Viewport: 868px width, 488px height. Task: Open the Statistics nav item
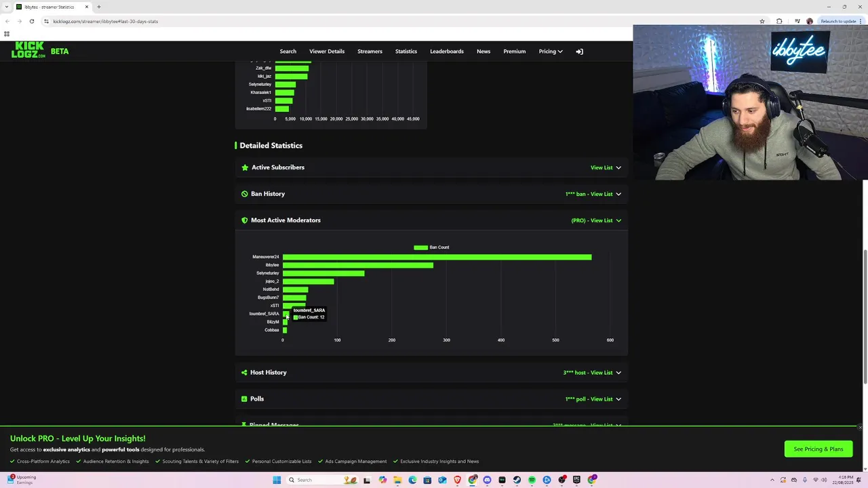pyautogui.click(x=406, y=52)
